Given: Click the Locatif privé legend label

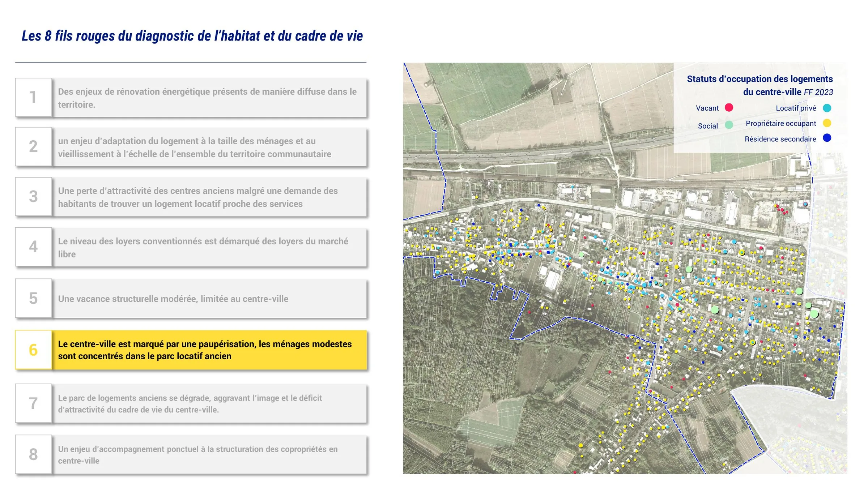Looking at the screenshot, I should (796, 108).
